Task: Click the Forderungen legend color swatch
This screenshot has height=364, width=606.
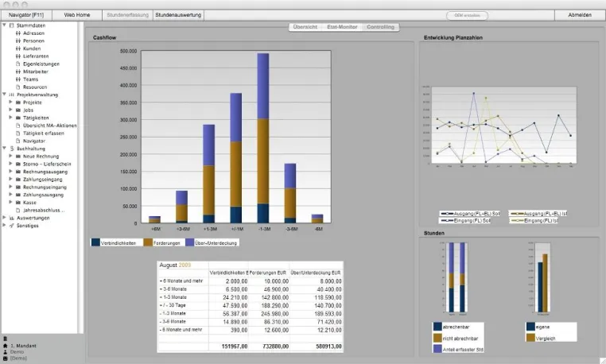Action: point(148,242)
